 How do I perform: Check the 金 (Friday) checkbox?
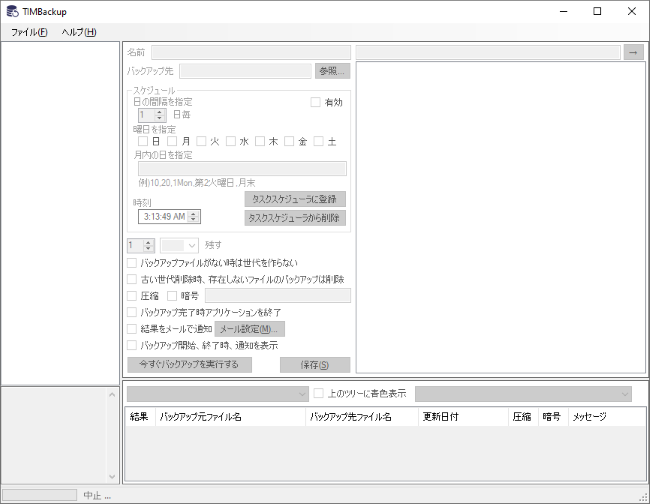coord(289,141)
